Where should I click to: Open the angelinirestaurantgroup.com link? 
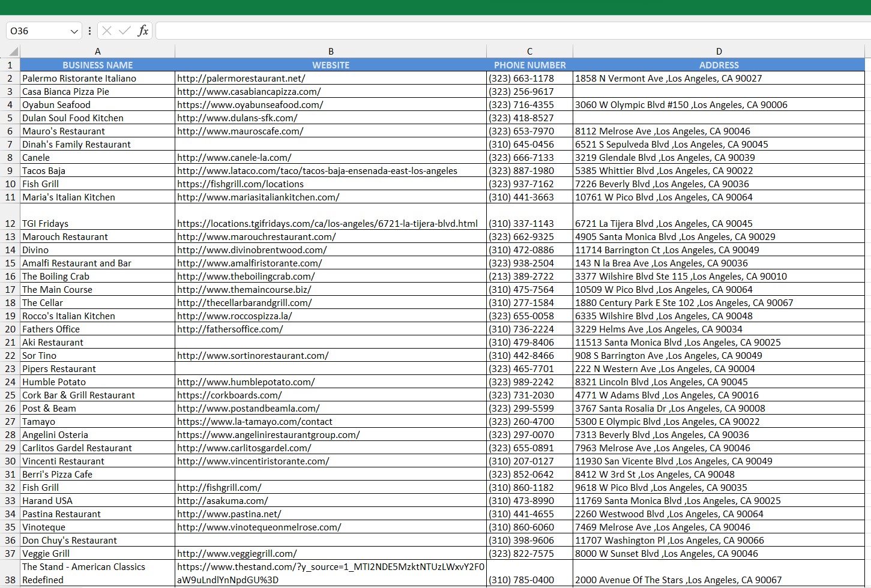(x=268, y=434)
